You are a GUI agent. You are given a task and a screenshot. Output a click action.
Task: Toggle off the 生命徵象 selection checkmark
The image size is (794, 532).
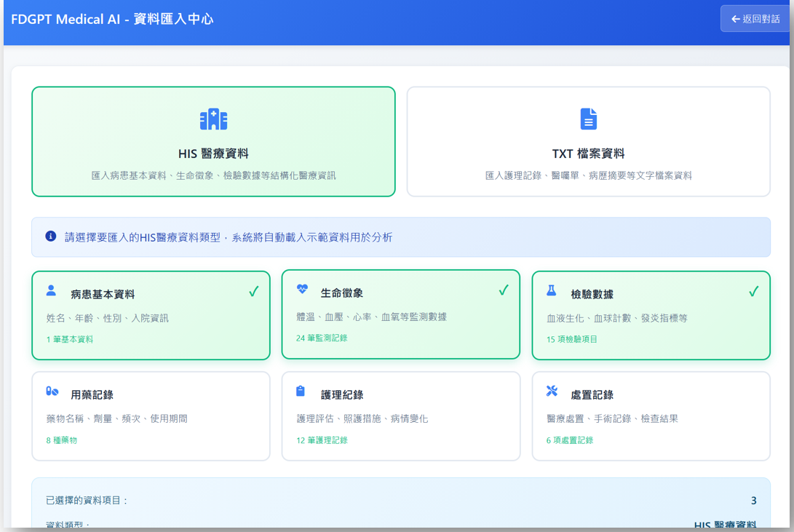tap(504, 289)
